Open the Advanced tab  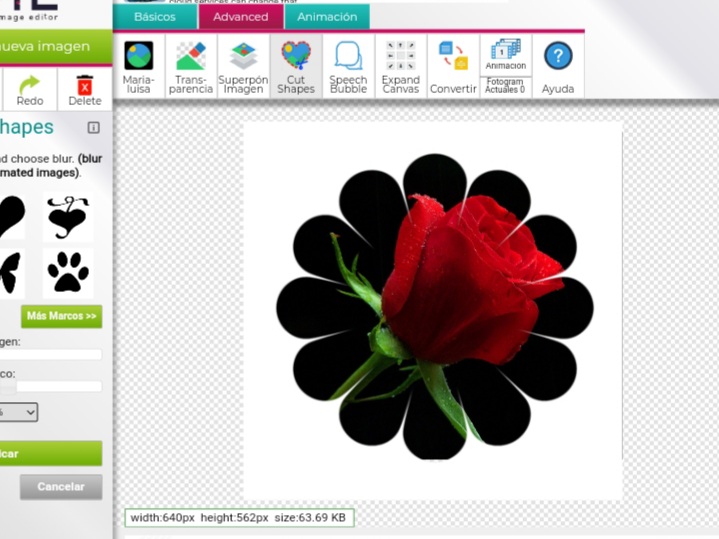click(241, 17)
